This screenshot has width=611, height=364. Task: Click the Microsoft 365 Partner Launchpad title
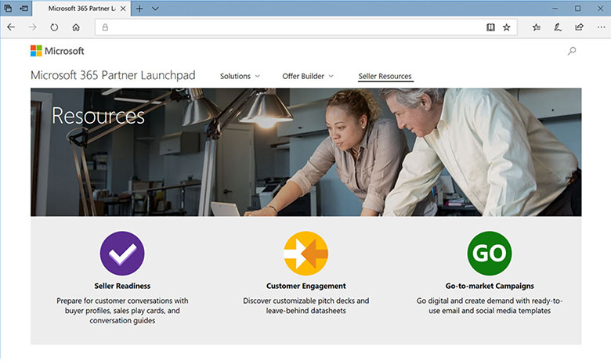click(x=113, y=75)
